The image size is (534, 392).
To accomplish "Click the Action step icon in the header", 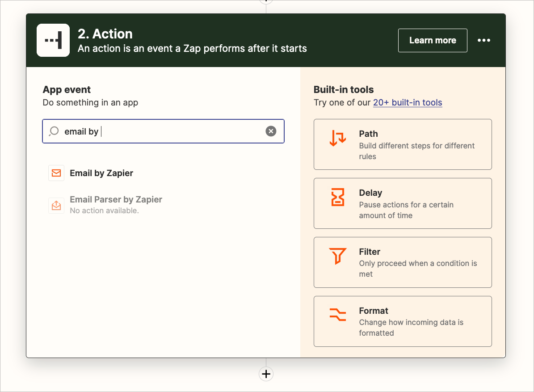I will tap(53, 40).
